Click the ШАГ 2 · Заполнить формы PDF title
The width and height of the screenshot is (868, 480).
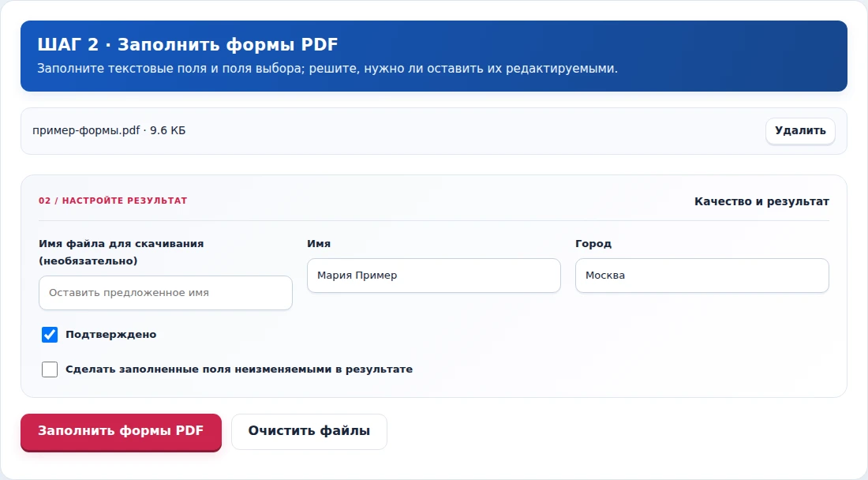click(x=188, y=44)
